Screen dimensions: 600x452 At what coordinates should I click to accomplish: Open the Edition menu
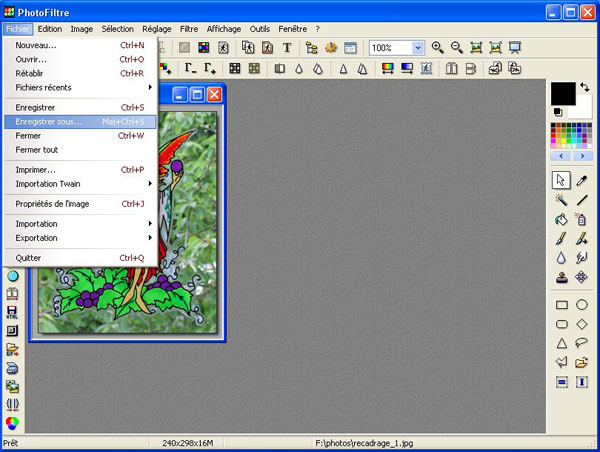pos(50,29)
